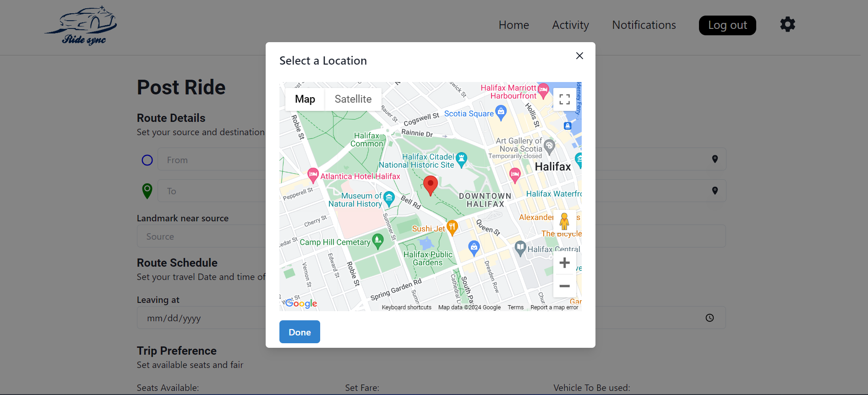Image resolution: width=868 pixels, height=395 pixels.
Task: Zoom in on the map
Action: pos(565,263)
